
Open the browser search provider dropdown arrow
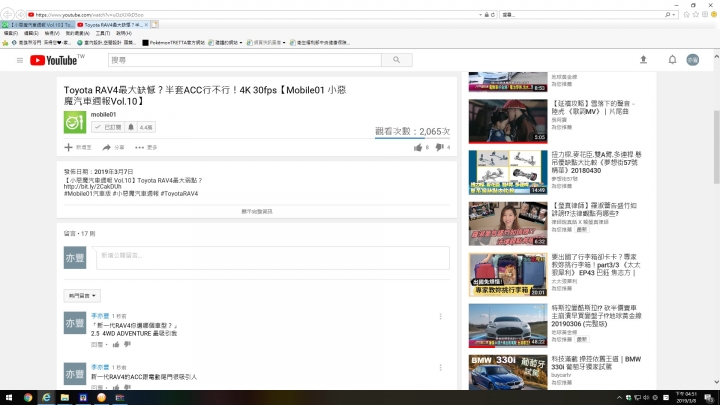click(674, 15)
